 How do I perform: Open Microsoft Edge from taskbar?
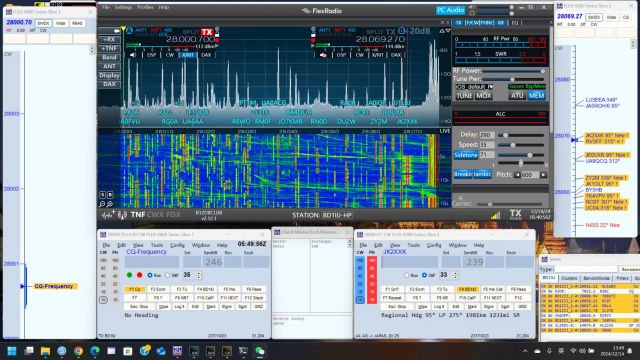(95, 351)
